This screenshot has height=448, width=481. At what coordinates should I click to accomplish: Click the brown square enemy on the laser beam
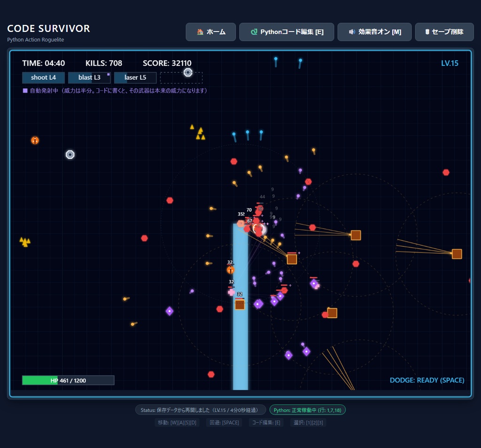(240, 305)
